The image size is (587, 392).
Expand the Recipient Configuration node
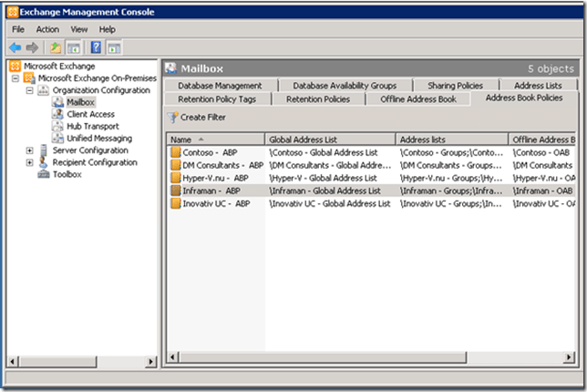pos(30,162)
